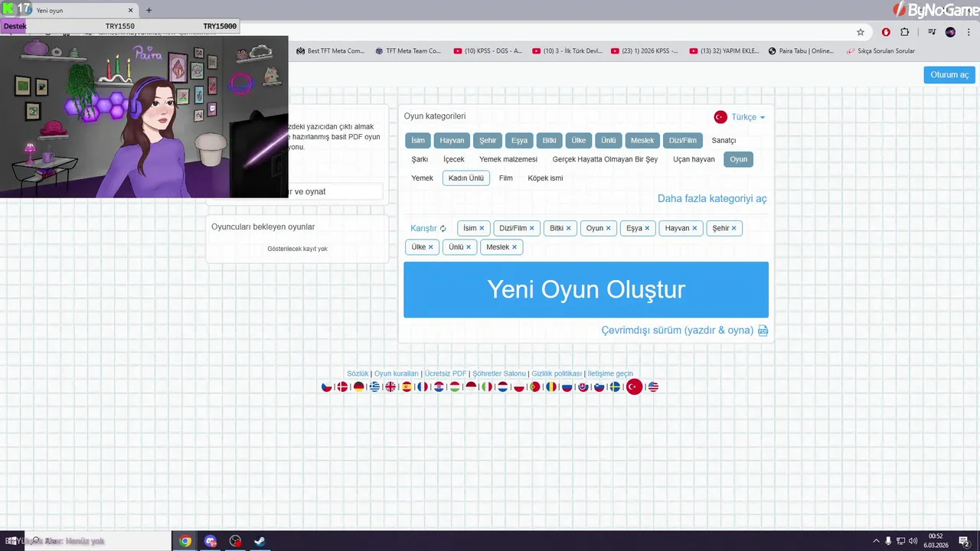Image resolution: width=980 pixels, height=551 pixels.
Task: Bookmark page with the star icon
Action: (x=861, y=32)
